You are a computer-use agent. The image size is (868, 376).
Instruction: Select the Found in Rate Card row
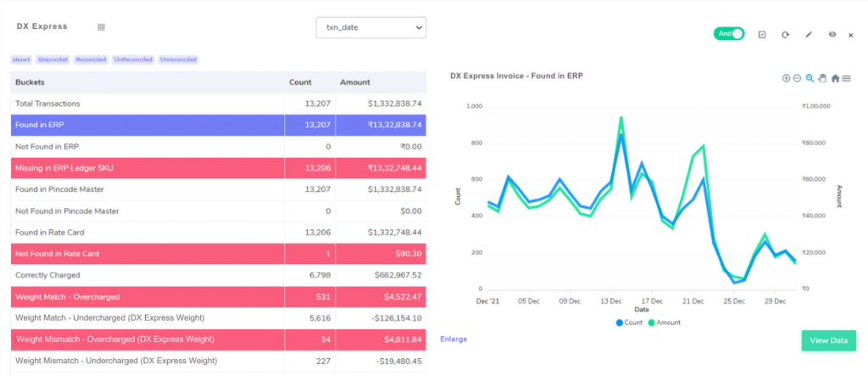pyautogui.click(x=219, y=233)
